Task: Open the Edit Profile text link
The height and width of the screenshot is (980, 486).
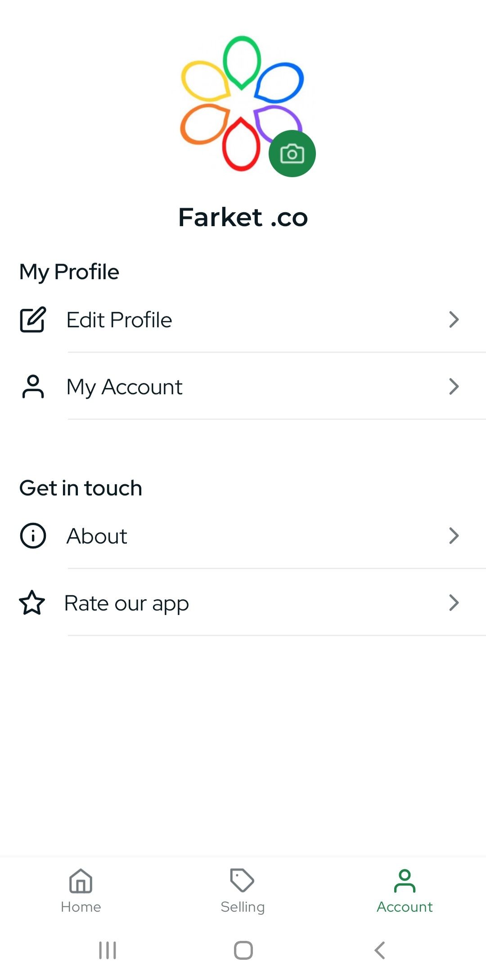Action: coord(119,320)
